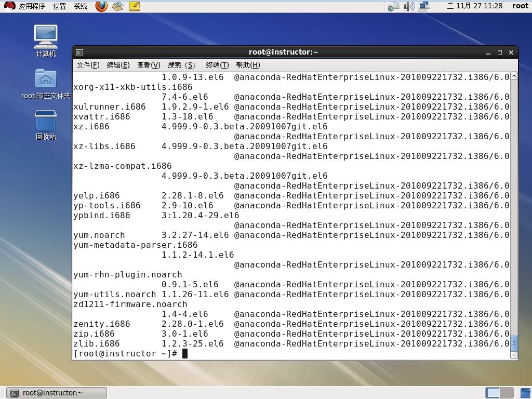
Task: Click the terminal icon in the title bar
Action: (x=79, y=52)
